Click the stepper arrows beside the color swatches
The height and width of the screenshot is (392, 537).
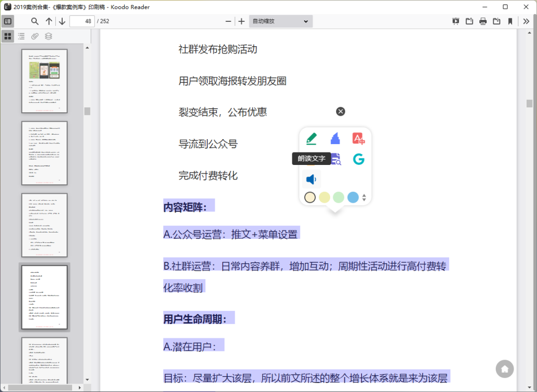pos(363,197)
